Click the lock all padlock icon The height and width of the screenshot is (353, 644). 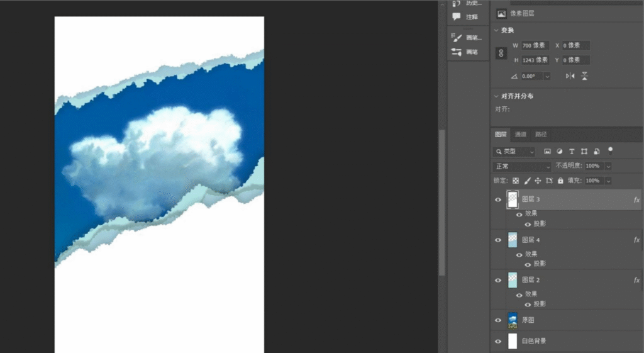pyautogui.click(x=560, y=181)
